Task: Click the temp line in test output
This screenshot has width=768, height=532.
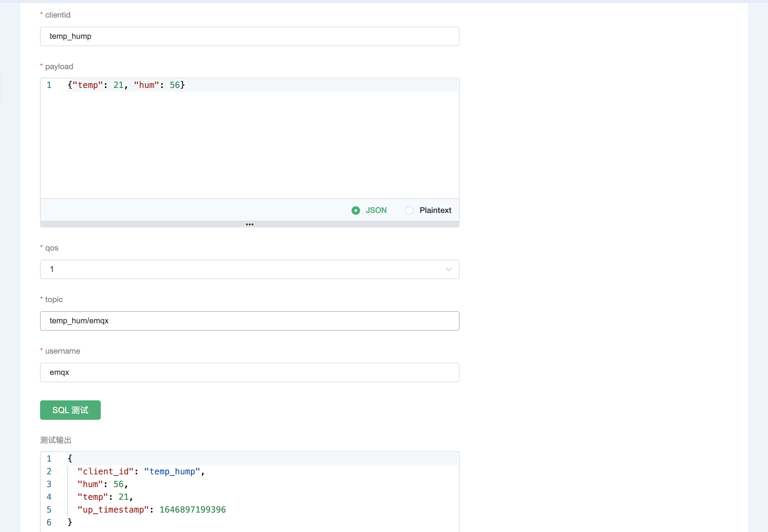Action: tap(105, 497)
